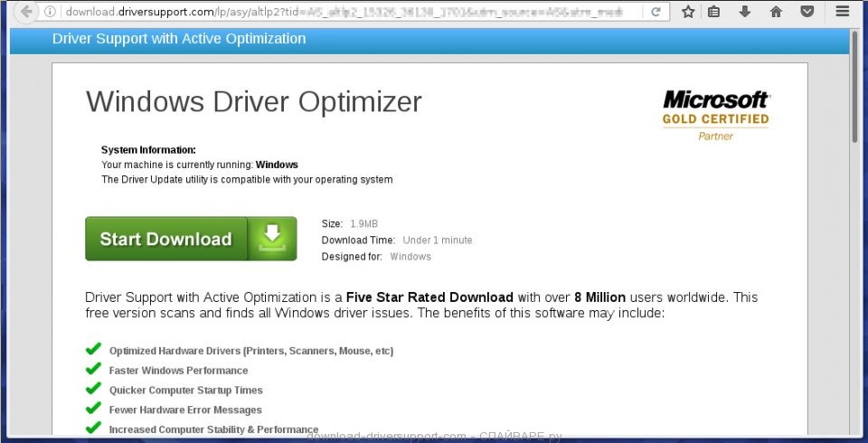Bookmark this page with star icon
868x443 pixels.
(688, 13)
